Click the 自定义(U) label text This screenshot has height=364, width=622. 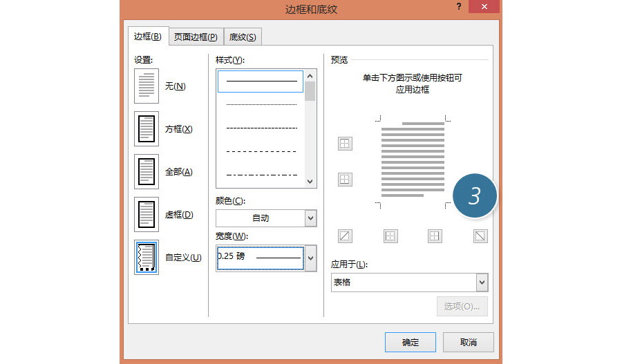(x=183, y=258)
